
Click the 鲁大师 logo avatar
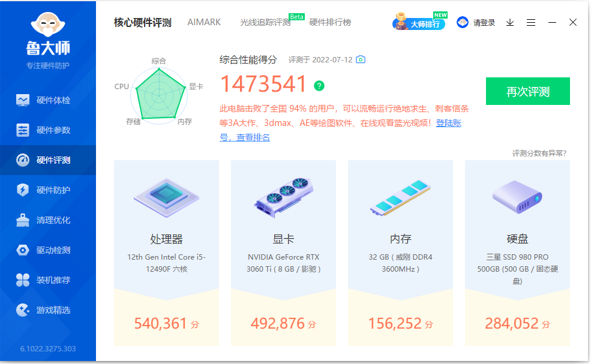pos(48,25)
